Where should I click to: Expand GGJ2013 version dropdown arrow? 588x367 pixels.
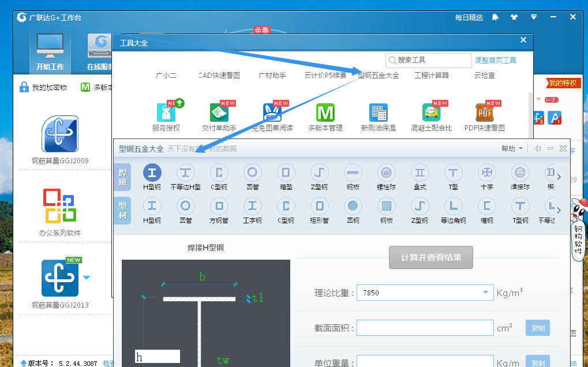[87, 278]
